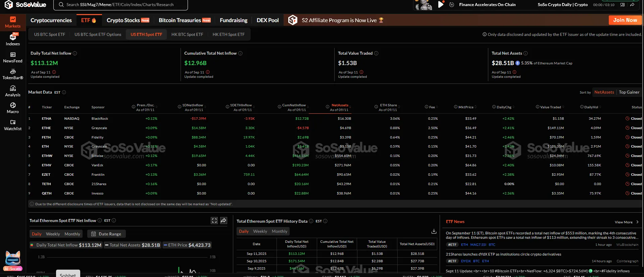Open the DEX Pool tab
Screen dimensions: 644x277
pos(267,20)
